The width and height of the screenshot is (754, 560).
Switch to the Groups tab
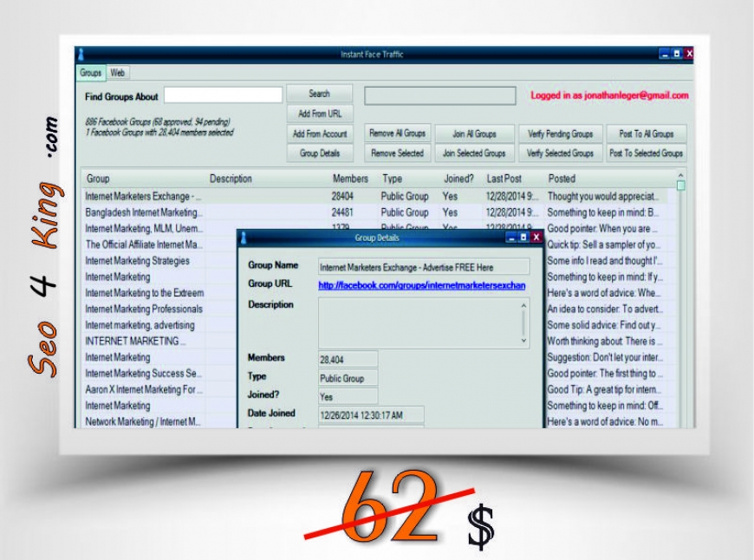[90, 73]
